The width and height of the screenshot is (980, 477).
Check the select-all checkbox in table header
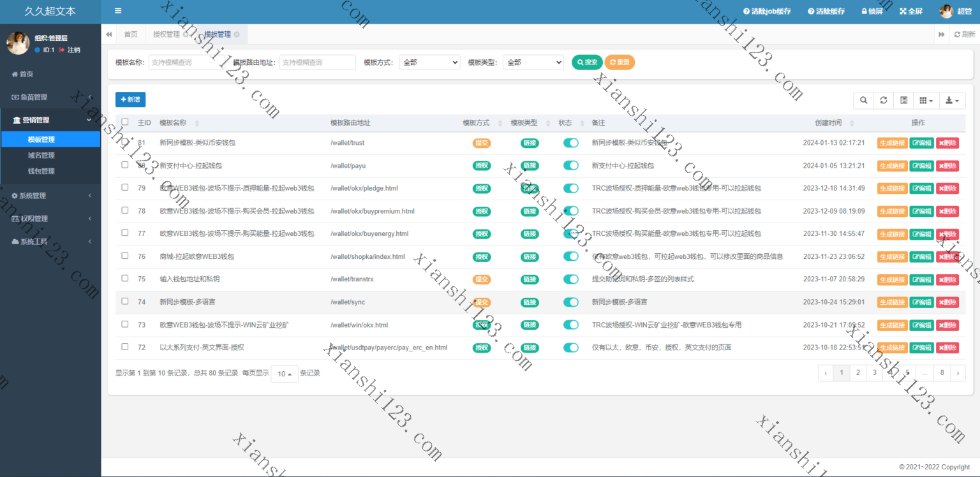coord(125,122)
